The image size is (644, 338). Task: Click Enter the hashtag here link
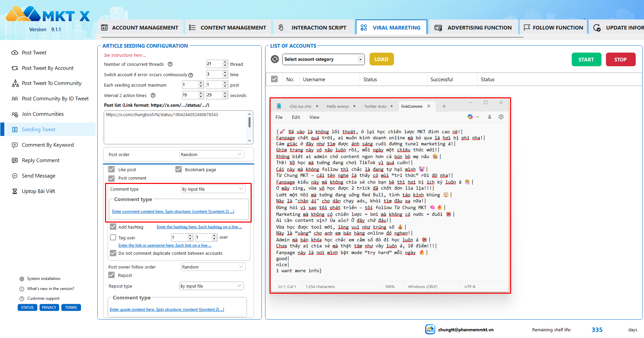[x=199, y=227]
